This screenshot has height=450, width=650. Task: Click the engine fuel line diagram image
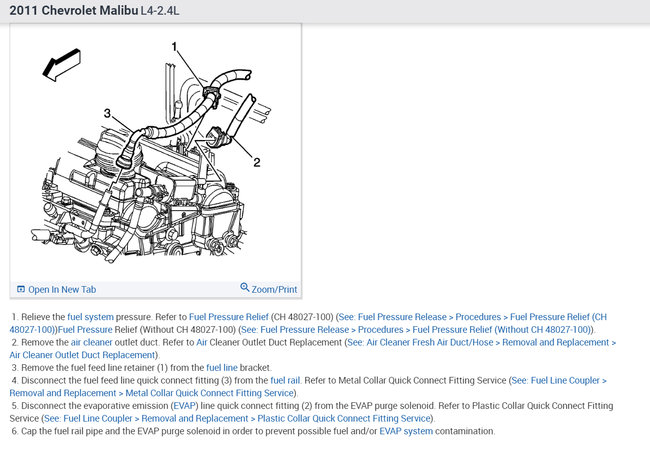click(x=156, y=152)
